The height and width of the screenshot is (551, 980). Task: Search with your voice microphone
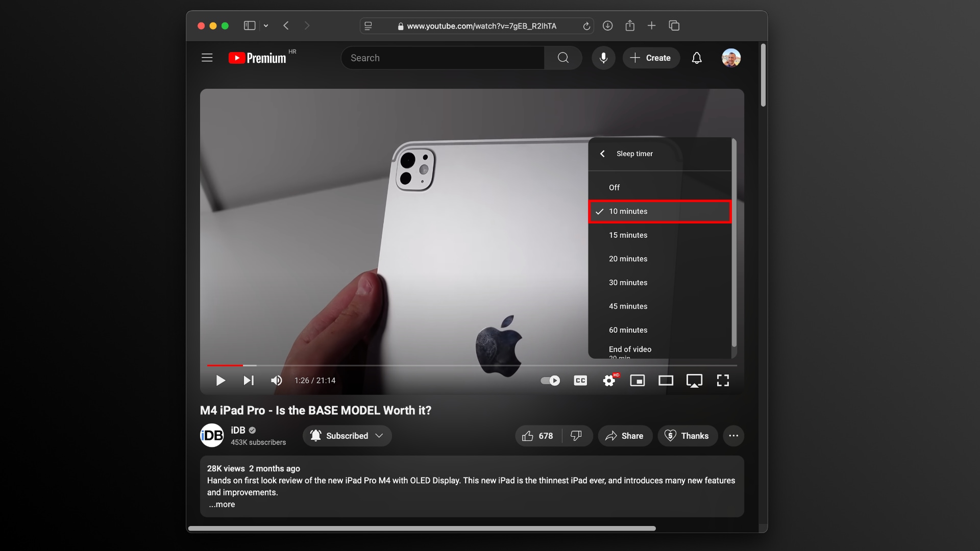603,58
